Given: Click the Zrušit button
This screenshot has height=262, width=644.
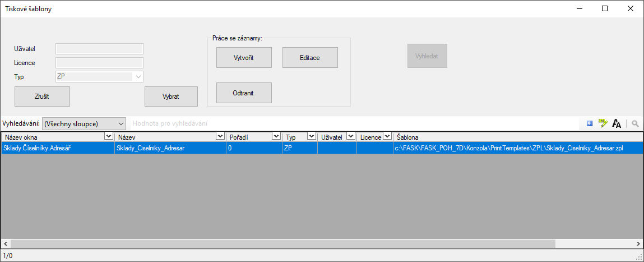Looking at the screenshot, I should point(42,96).
